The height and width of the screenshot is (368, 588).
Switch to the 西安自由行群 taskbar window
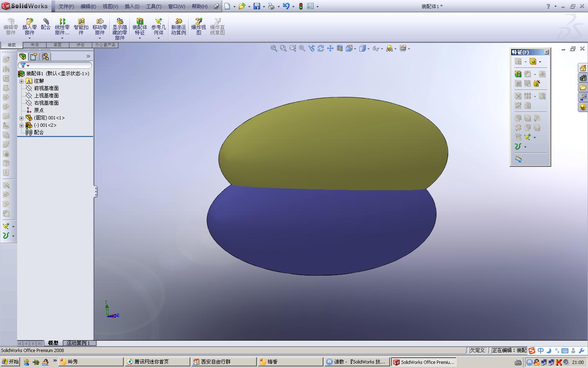pyautogui.click(x=224, y=362)
